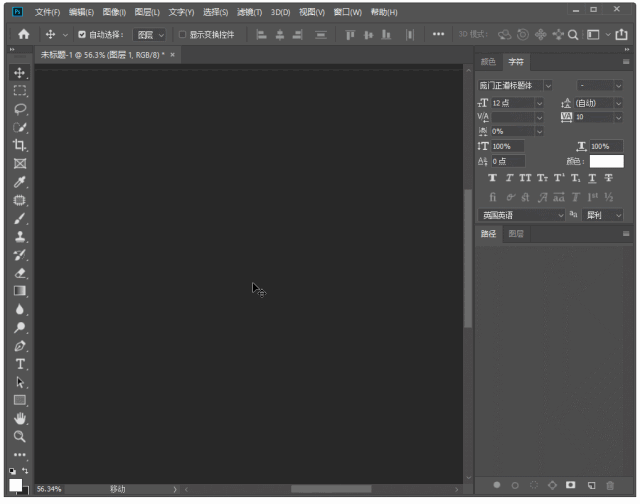Screen dimensions: 640x504
Task: Toggle Faux Bold in Character panel
Action: tap(493, 178)
